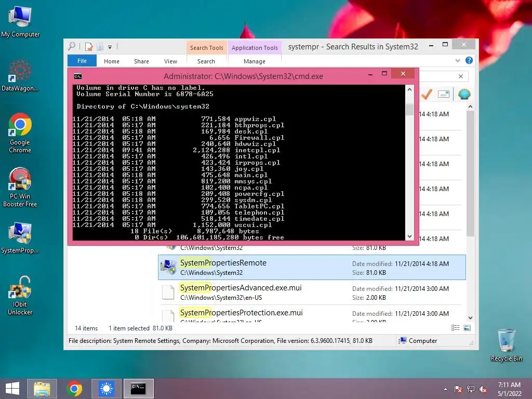The image size is (532, 399).
Task: Open My Computer desktop icon
Action: (x=20, y=22)
